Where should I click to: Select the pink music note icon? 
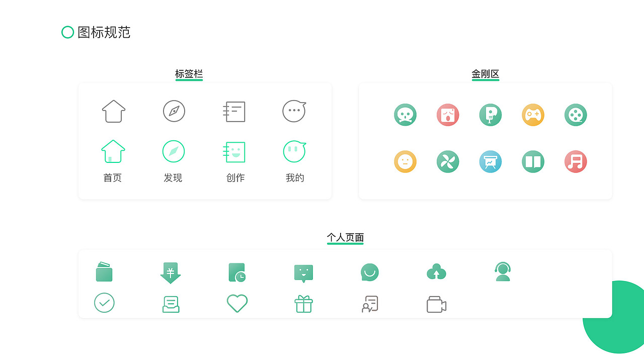tap(576, 161)
